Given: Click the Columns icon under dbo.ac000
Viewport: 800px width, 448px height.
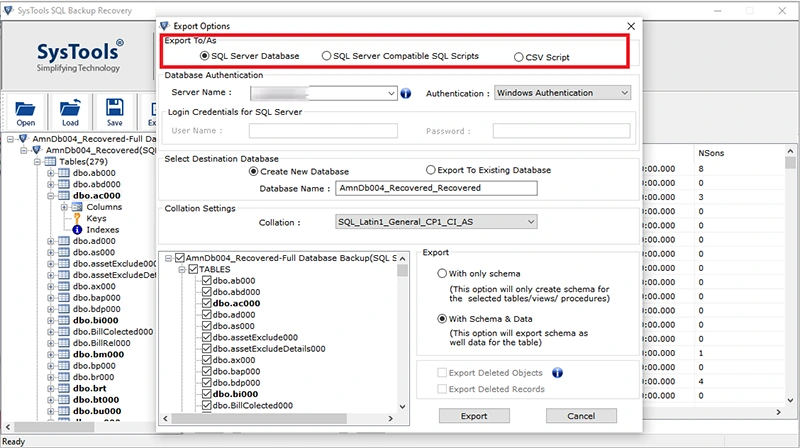Looking at the screenshot, I should 77,207.
